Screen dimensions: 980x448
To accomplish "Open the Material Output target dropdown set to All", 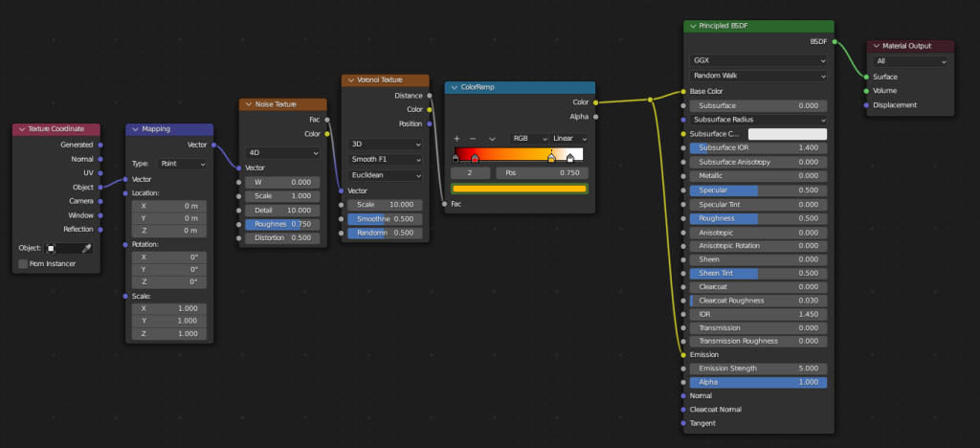I will click(x=909, y=61).
